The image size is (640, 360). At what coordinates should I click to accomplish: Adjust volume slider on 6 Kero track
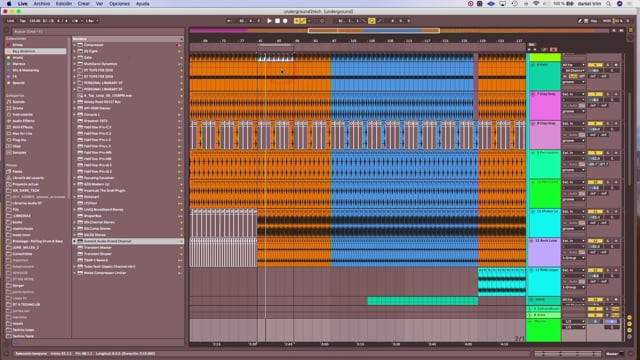[x=595, y=71]
